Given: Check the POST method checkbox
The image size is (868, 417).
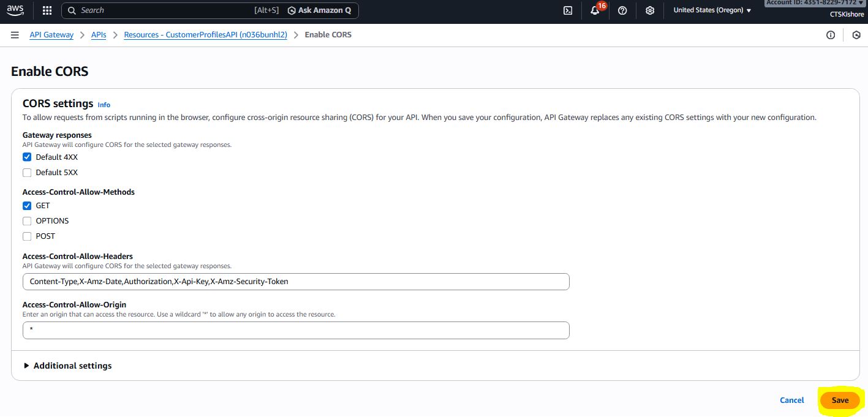Looking at the screenshot, I should point(27,236).
